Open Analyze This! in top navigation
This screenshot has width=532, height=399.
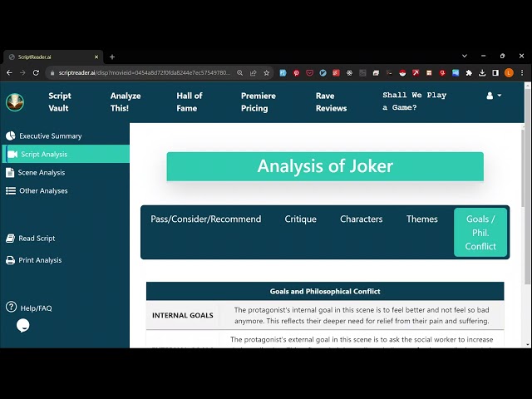(x=126, y=101)
